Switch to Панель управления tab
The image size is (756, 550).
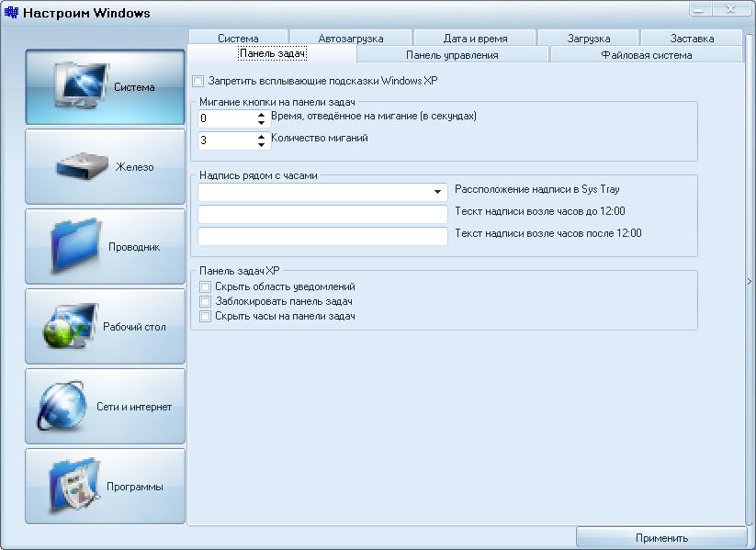point(452,55)
